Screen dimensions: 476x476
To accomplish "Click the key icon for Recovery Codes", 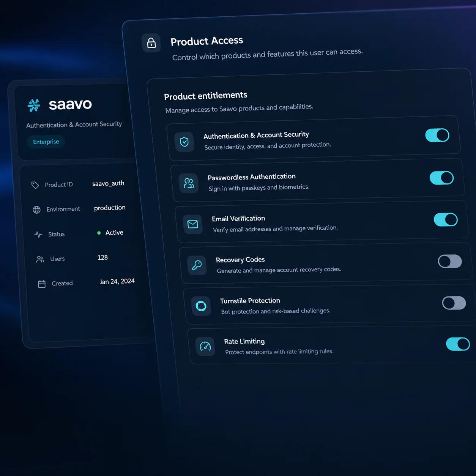I will pos(197,265).
